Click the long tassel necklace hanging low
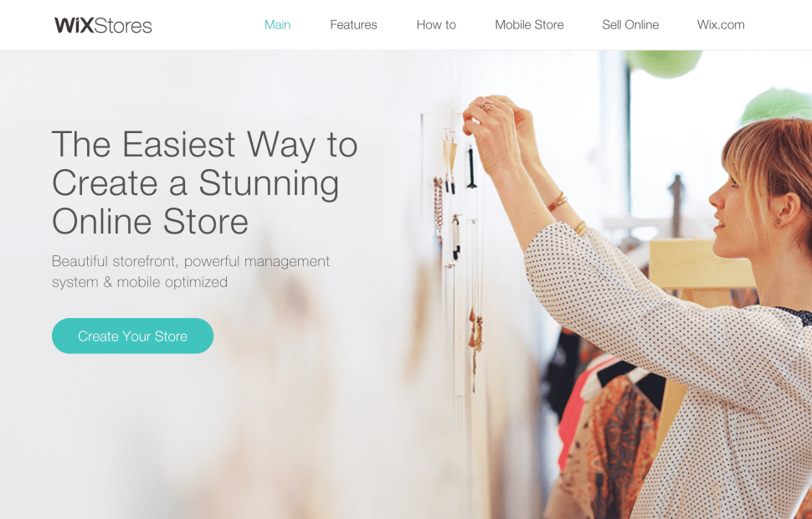Screen dimensions: 812x519 [475, 342]
